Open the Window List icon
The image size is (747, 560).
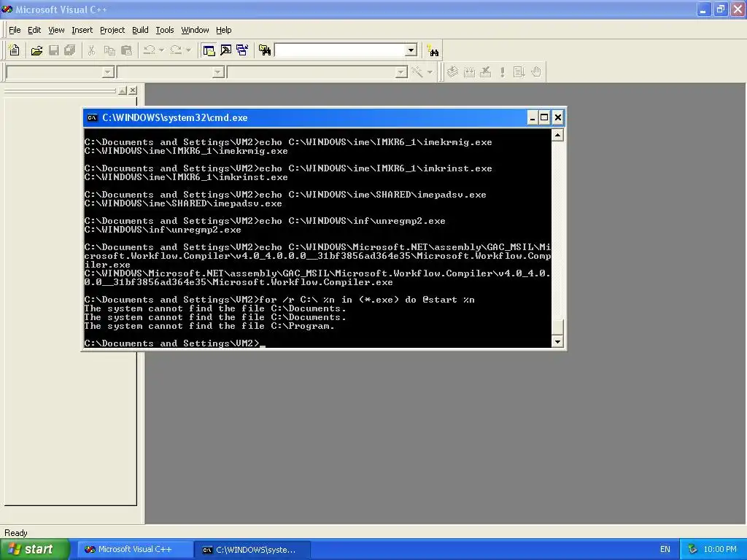pos(242,50)
